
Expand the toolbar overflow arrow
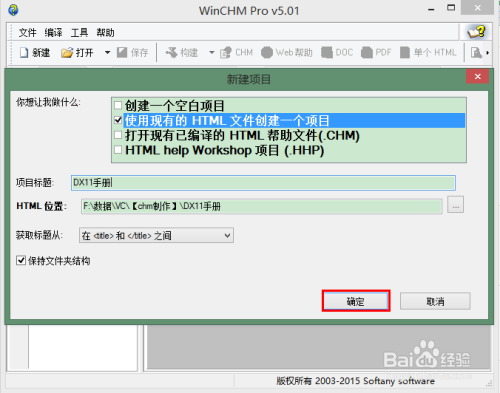488,53
